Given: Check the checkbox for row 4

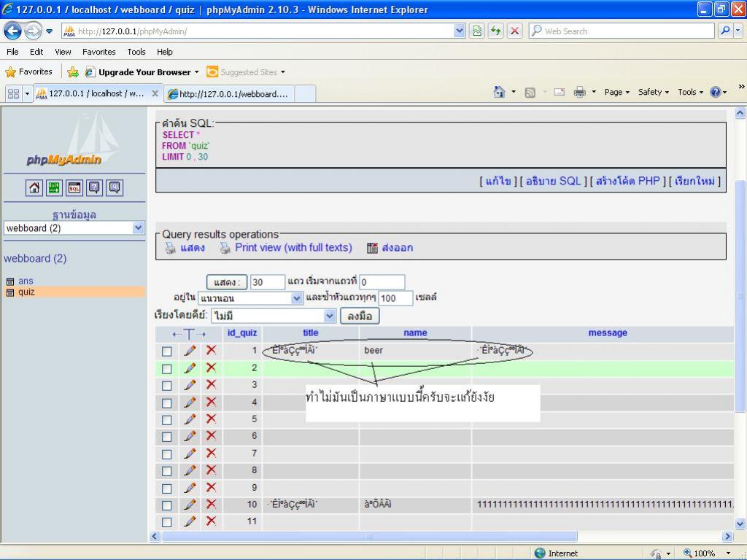Looking at the screenshot, I should coord(167,402).
